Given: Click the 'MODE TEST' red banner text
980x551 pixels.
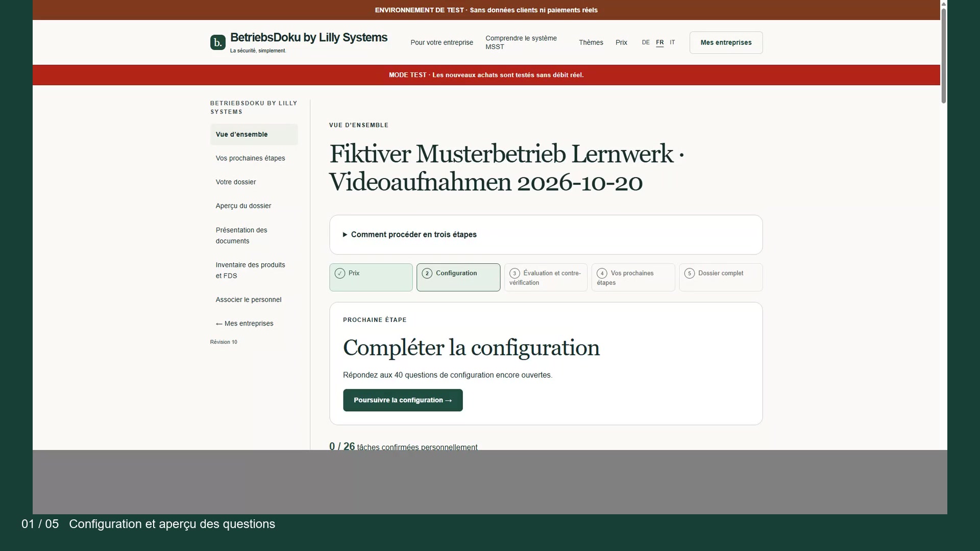Looking at the screenshot, I should coord(486,75).
